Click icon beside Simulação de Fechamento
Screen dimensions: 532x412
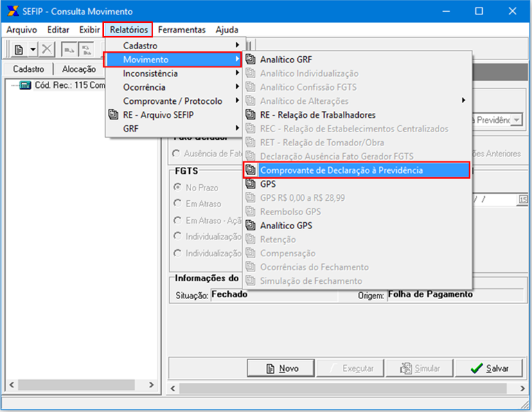[x=250, y=280]
